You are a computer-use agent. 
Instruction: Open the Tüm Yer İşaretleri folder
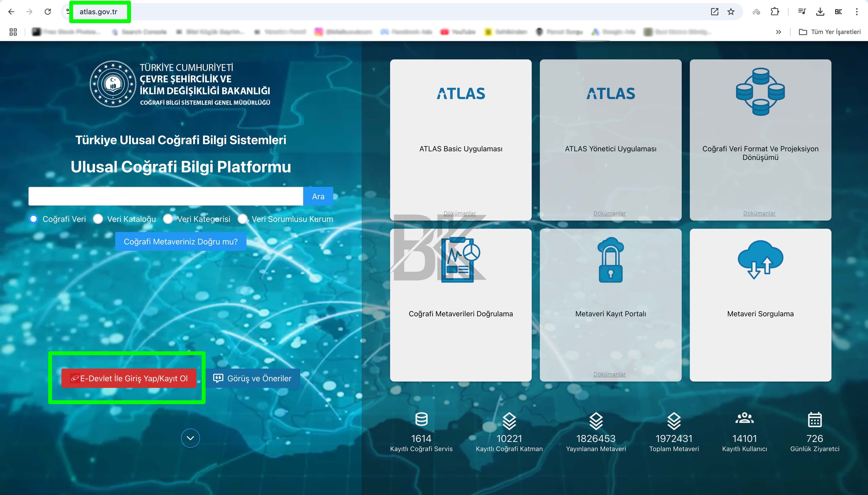830,32
